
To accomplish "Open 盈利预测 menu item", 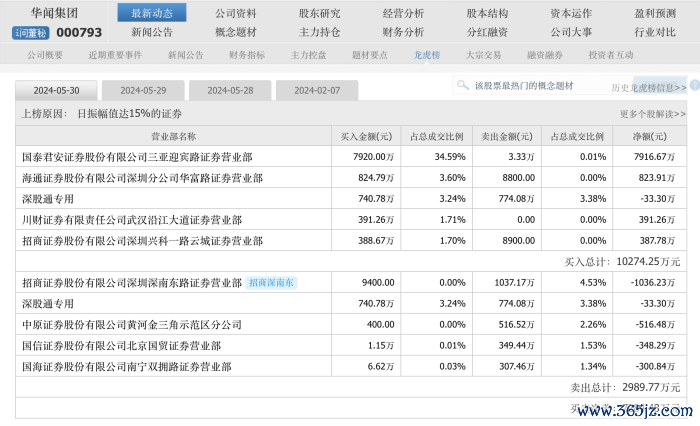I will tap(654, 13).
